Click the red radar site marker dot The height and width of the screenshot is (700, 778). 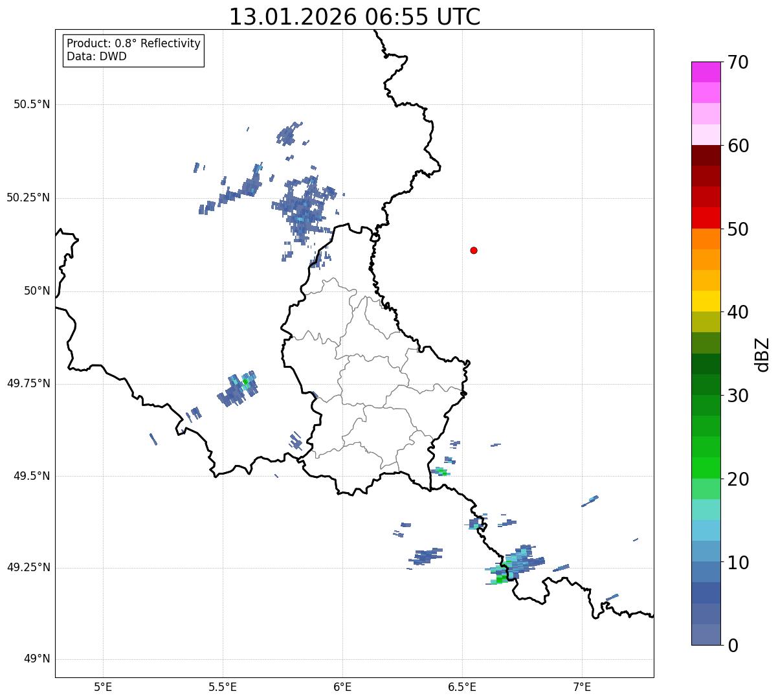click(474, 250)
